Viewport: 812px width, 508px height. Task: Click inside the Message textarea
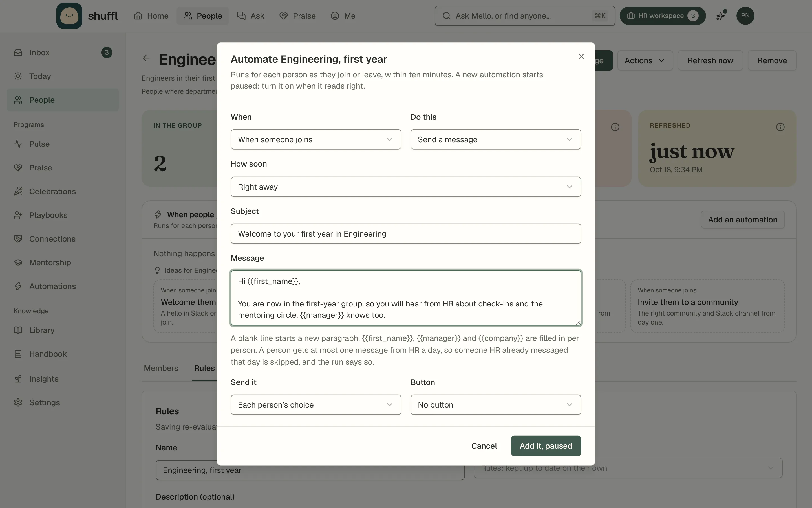point(406,298)
